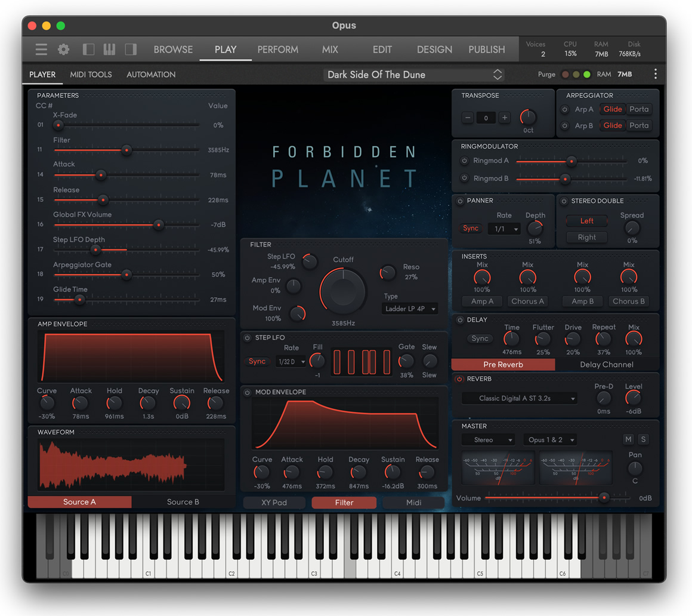This screenshot has width=692, height=616.
Task: Click the Amp A Mix knob
Action: coord(482,278)
